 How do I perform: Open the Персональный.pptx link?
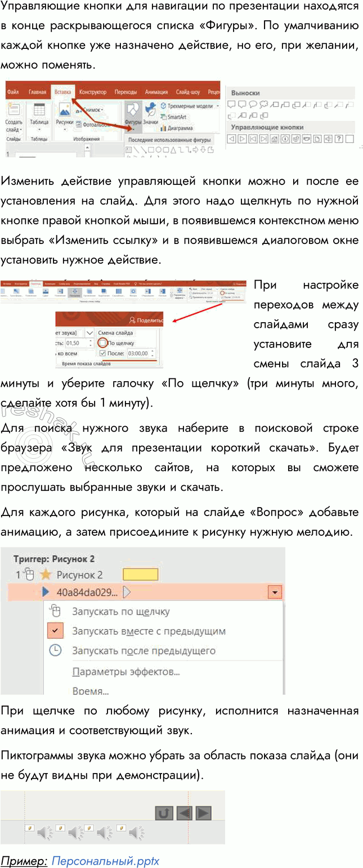[x=105, y=861]
